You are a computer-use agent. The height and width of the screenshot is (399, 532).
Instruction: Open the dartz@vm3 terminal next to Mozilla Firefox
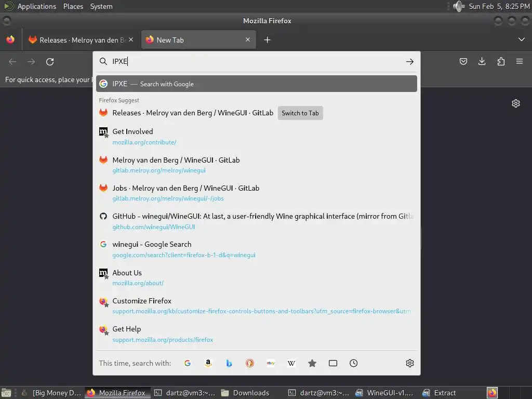pos(184,393)
